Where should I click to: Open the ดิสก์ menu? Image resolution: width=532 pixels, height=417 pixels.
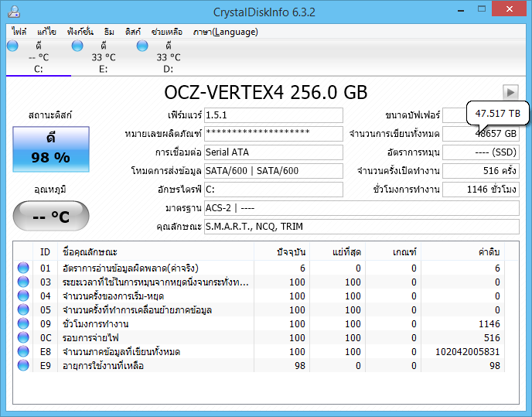click(x=133, y=32)
